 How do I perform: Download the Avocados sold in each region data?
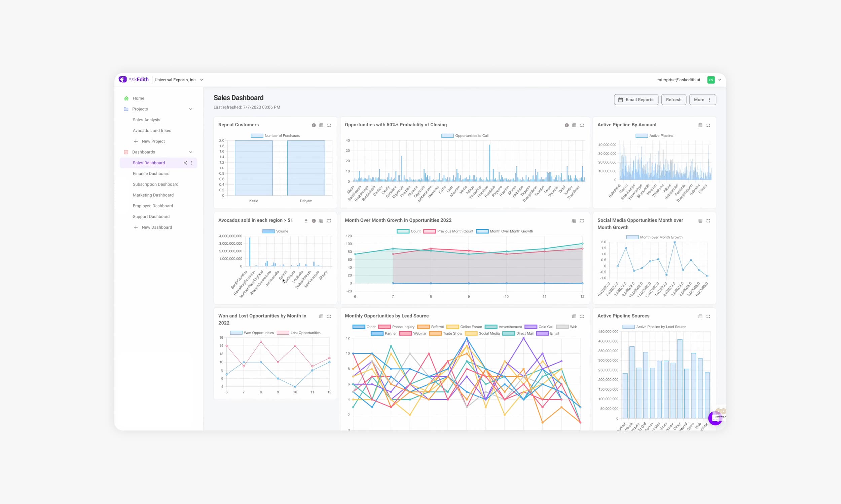[305, 220]
